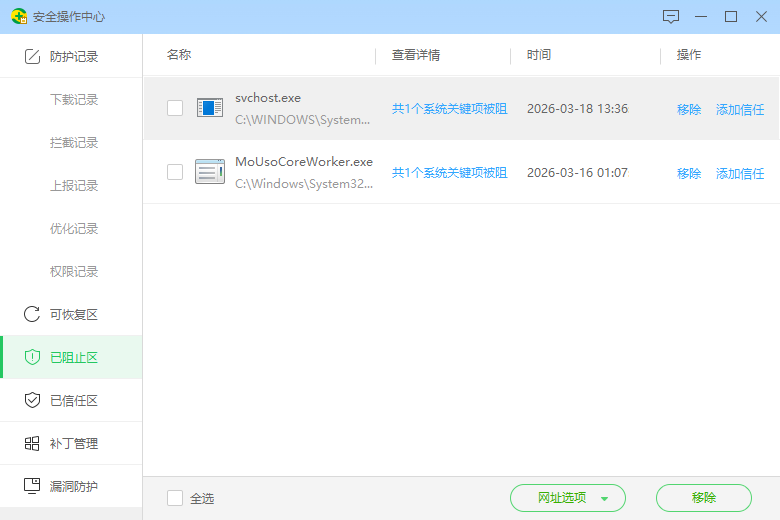Open svchost.exe blocked item details link
The image size is (780, 520).
[449, 109]
